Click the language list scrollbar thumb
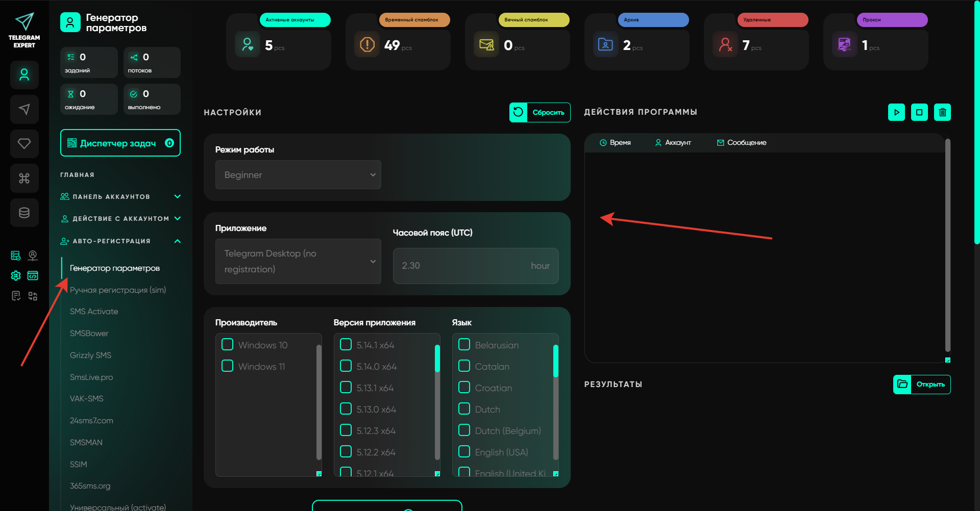This screenshot has height=511, width=980. pos(556,361)
